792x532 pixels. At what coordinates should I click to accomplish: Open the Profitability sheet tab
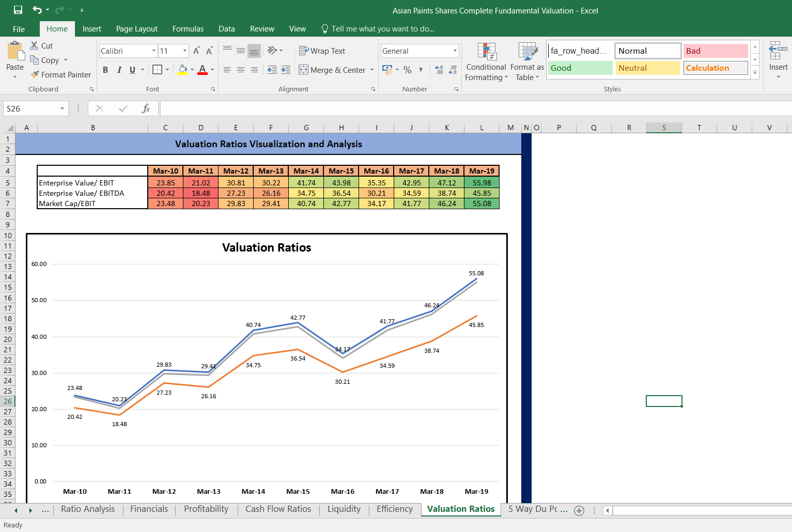pyautogui.click(x=206, y=509)
